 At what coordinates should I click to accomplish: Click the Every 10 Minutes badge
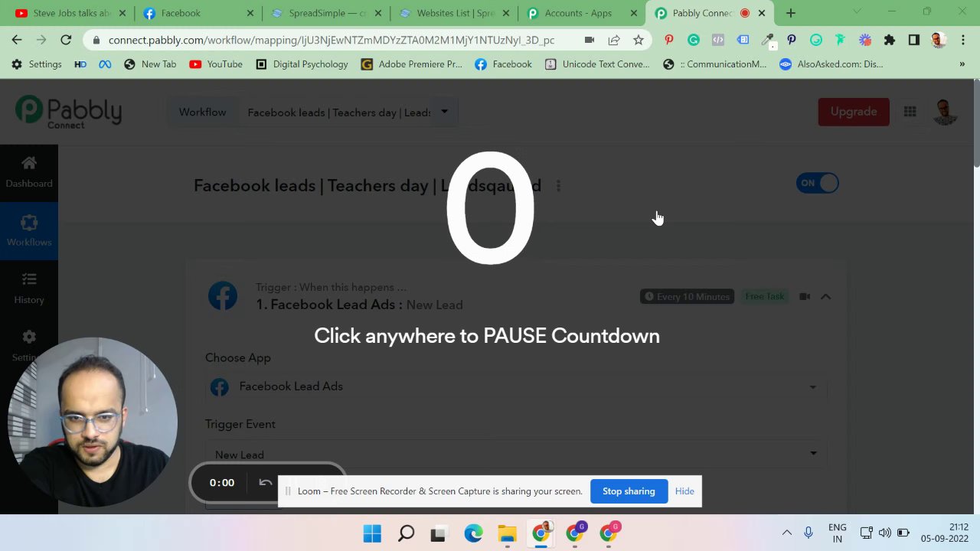click(687, 296)
